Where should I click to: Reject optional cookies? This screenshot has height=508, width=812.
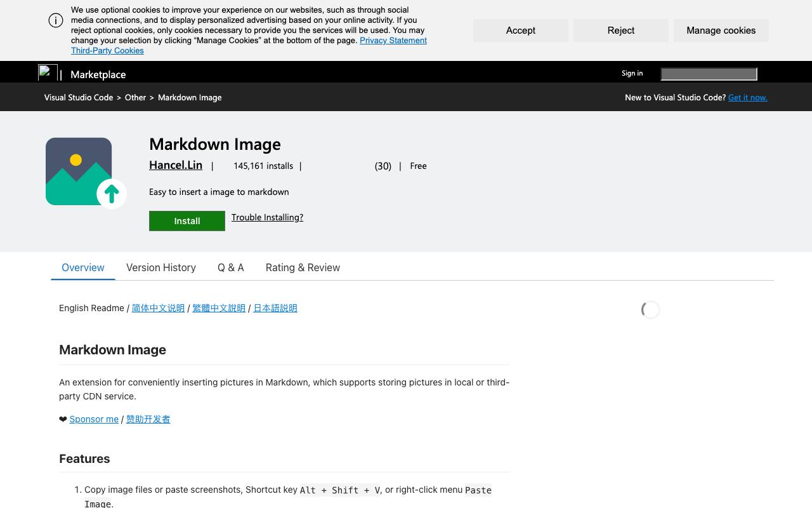[621, 30]
